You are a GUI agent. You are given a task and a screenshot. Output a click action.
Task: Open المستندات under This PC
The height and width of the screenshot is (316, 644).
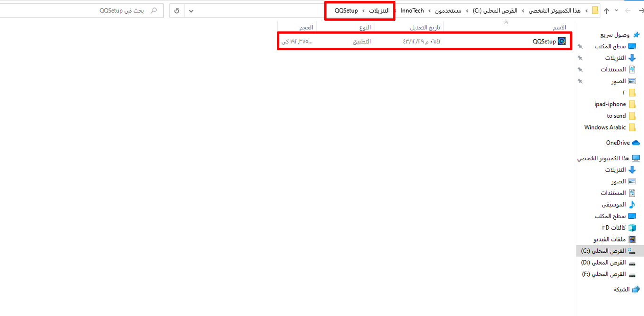[x=618, y=193]
